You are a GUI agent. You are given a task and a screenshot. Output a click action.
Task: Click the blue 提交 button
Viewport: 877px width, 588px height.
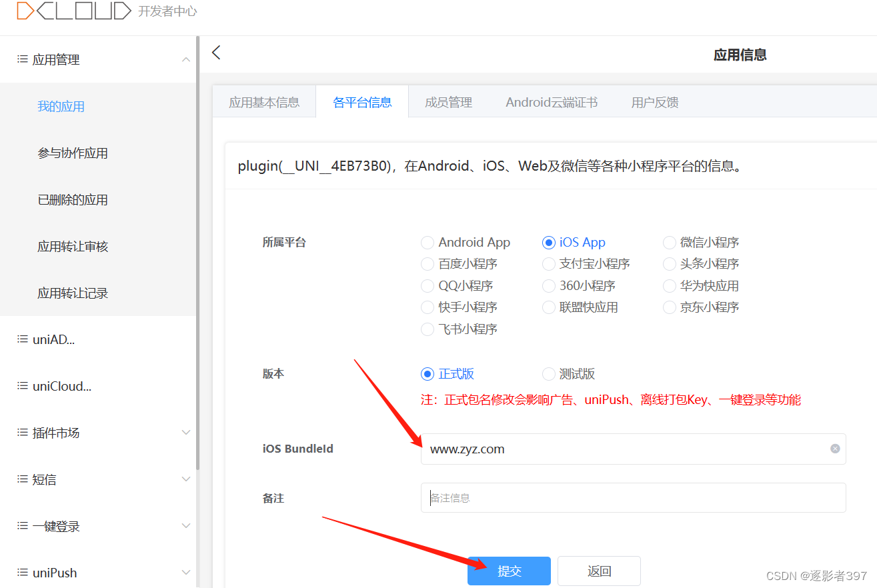point(509,571)
